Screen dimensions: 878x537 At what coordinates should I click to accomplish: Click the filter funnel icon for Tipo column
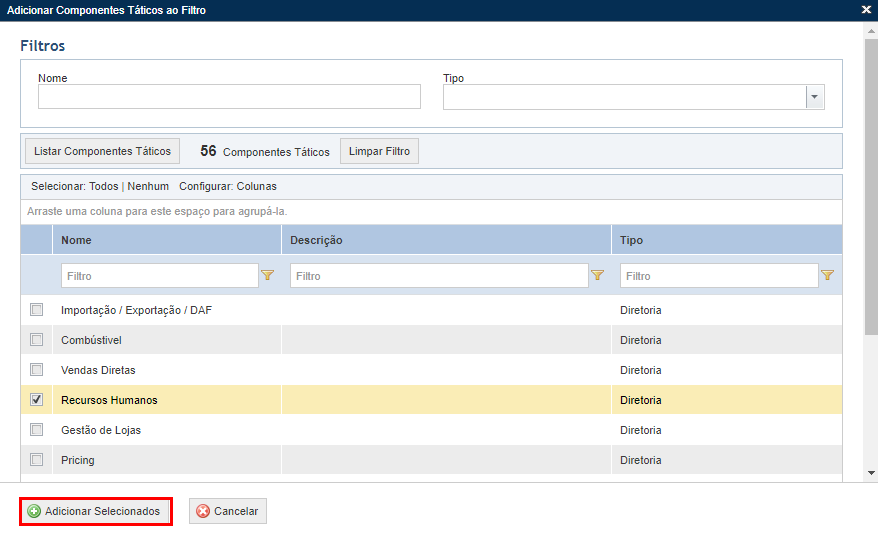point(828,275)
